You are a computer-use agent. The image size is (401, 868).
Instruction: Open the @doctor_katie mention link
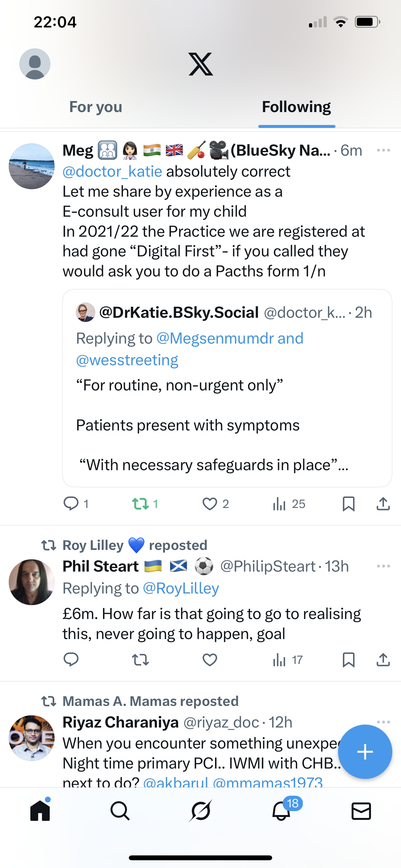(x=113, y=171)
